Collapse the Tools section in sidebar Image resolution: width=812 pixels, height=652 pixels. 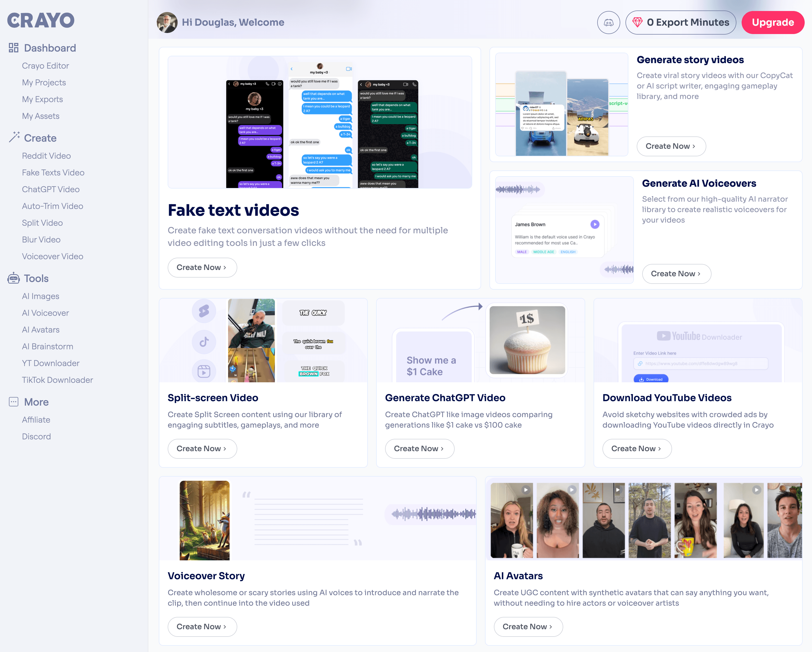click(36, 278)
